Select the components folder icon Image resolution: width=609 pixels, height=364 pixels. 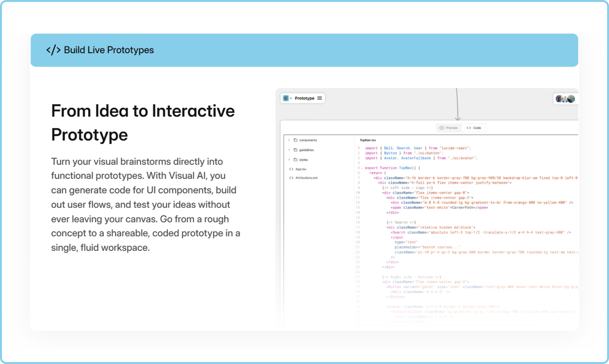click(296, 140)
